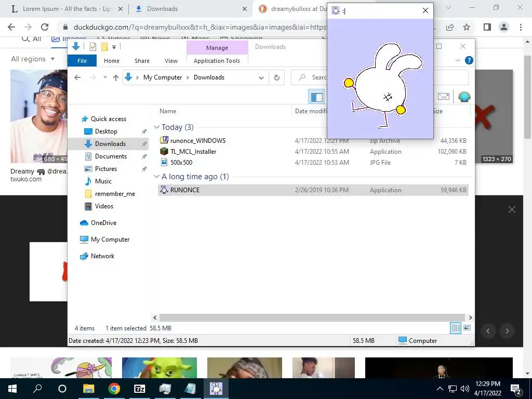This screenshot has width=532, height=399.
Task: Click the horizontal scrollbar in file list
Action: coord(312,317)
